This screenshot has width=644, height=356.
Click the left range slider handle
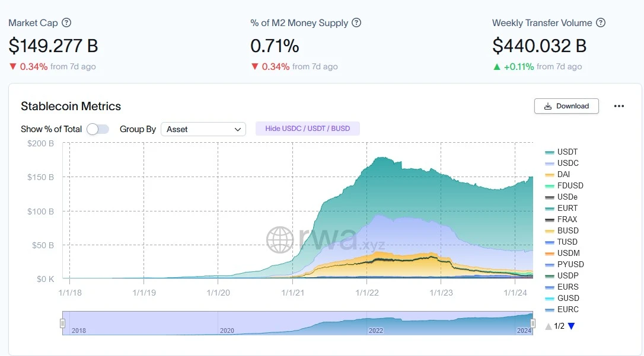click(62, 323)
